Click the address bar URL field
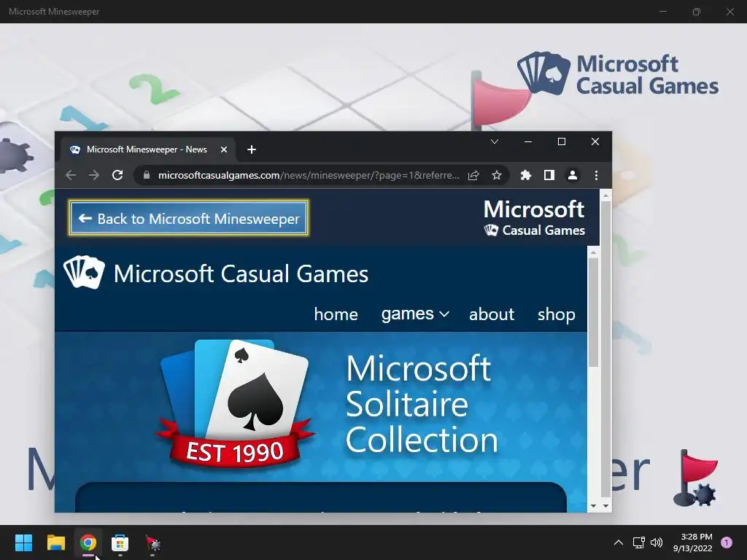The height and width of the screenshot is (560, 747). 309,175
